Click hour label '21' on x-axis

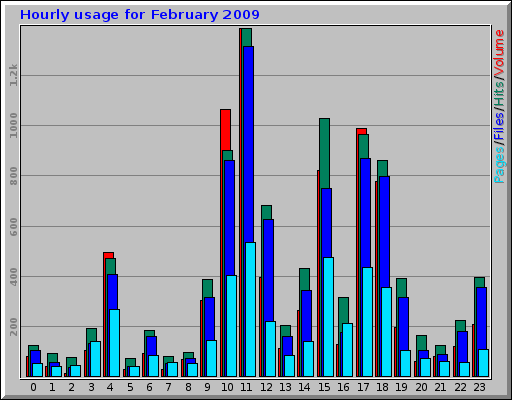click(440, 387)
